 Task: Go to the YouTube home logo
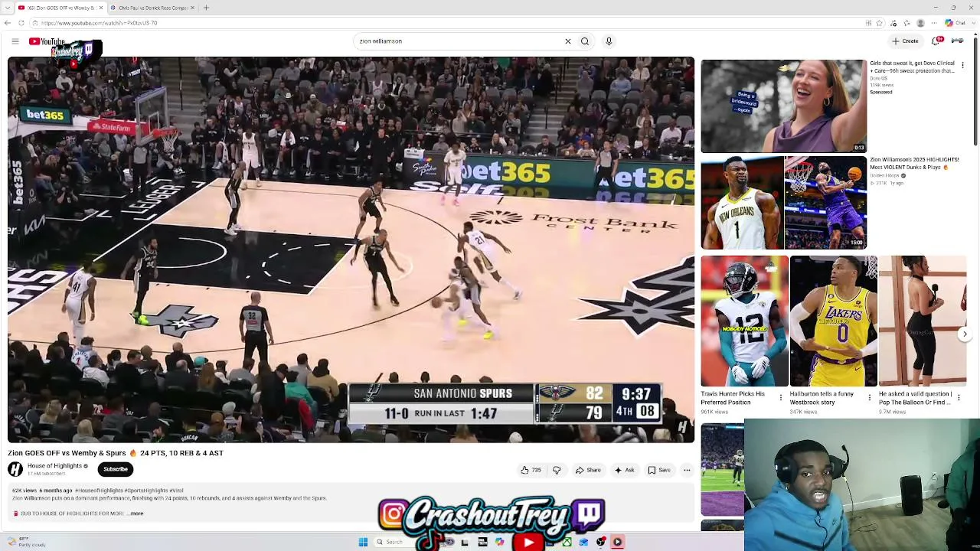[47, 41]
